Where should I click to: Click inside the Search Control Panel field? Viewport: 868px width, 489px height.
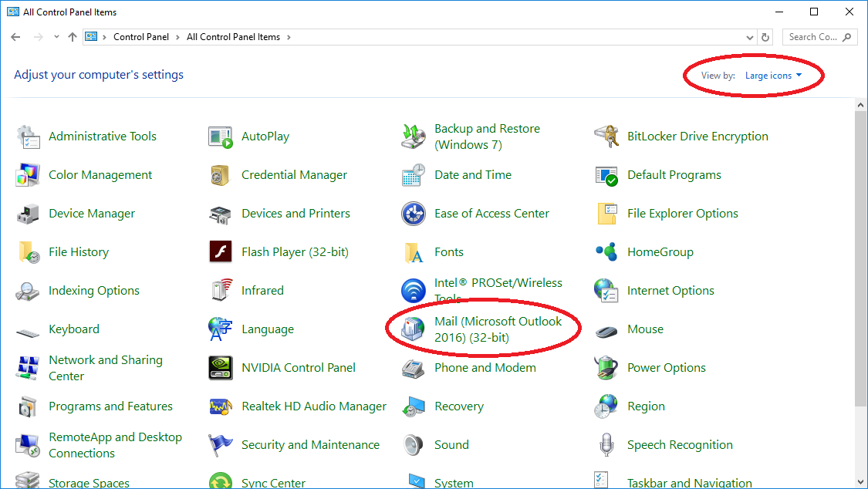tap(813, 37)
